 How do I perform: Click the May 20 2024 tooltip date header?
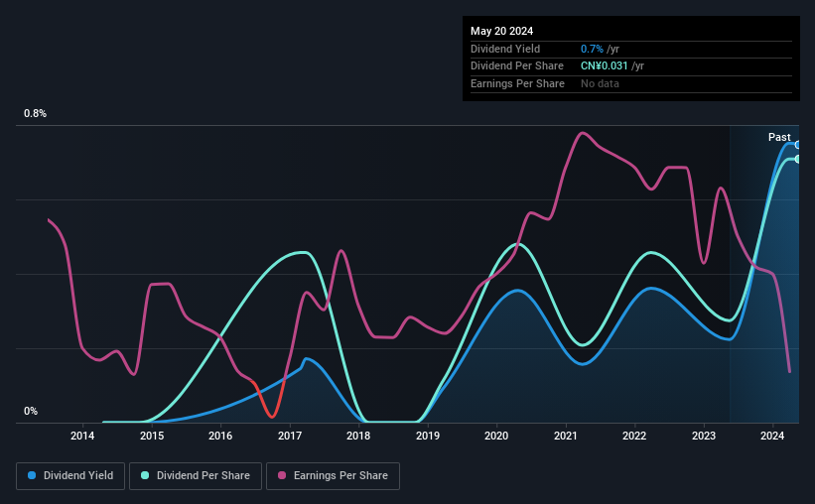pyautogui.click(x=501, y=31)
